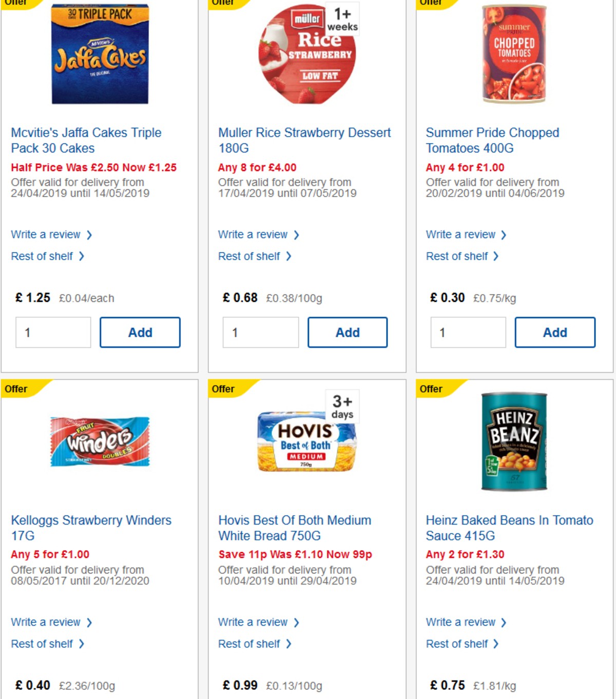Open the Hovis Best Of Both Medium product page

click(x=294, y=528)
